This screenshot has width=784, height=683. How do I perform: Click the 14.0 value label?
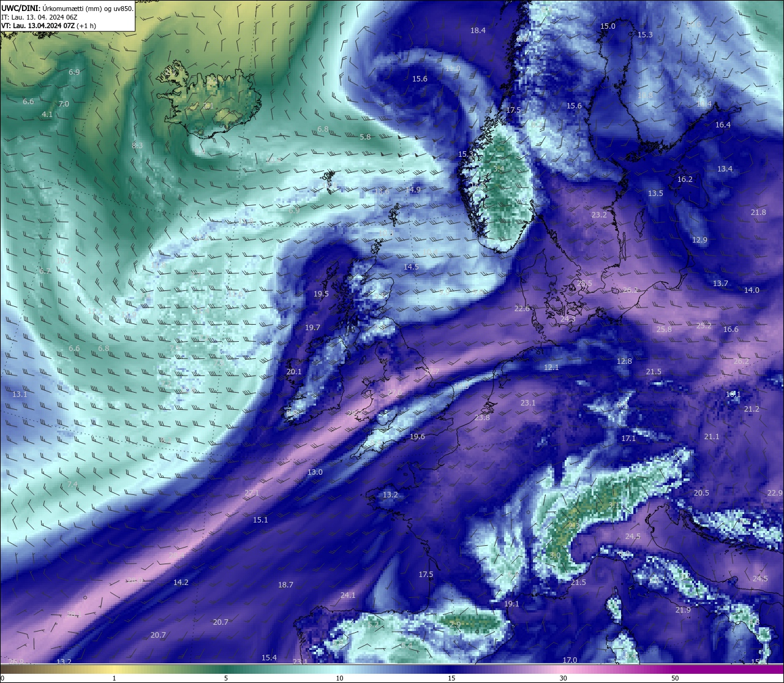pos(752,290)
